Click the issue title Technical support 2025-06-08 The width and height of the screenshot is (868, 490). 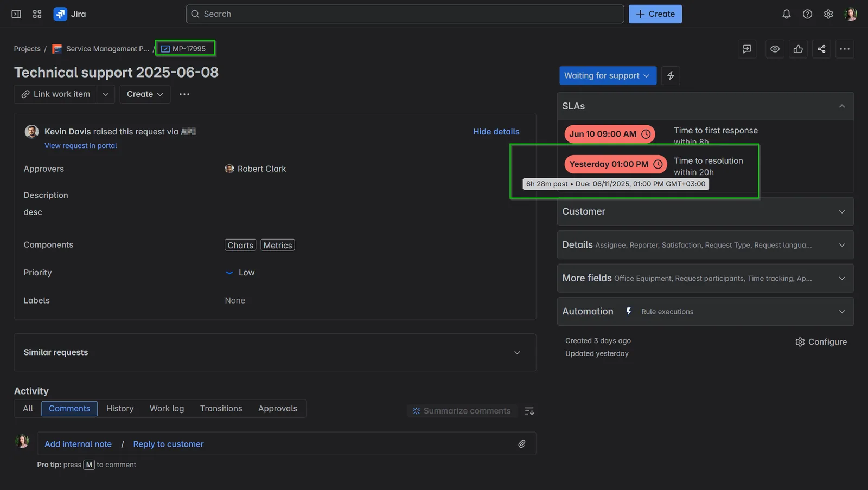pyautogui.click(x=116, y=72)
